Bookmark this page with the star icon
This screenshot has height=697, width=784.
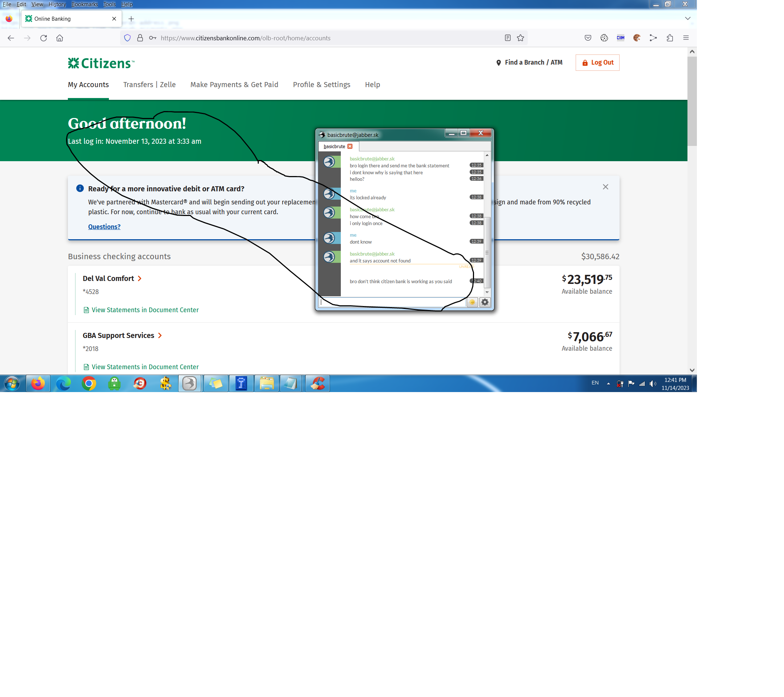[x=520, y=38]
